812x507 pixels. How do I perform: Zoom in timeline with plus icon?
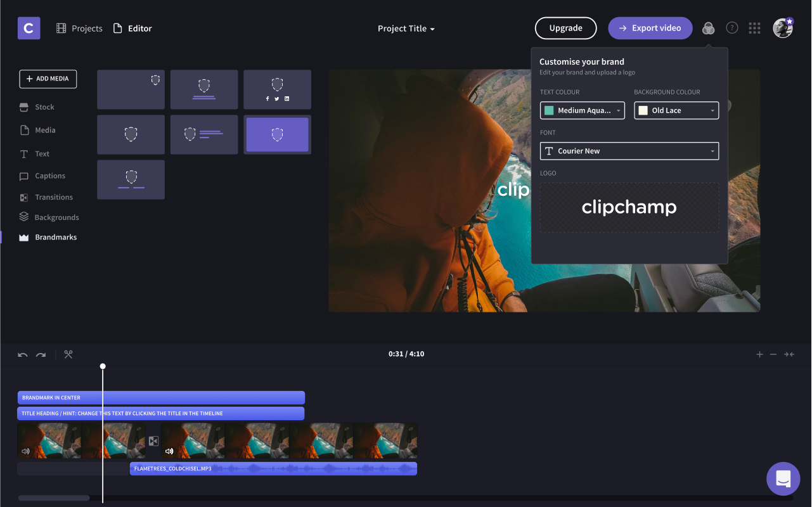[x=759, y=354]
